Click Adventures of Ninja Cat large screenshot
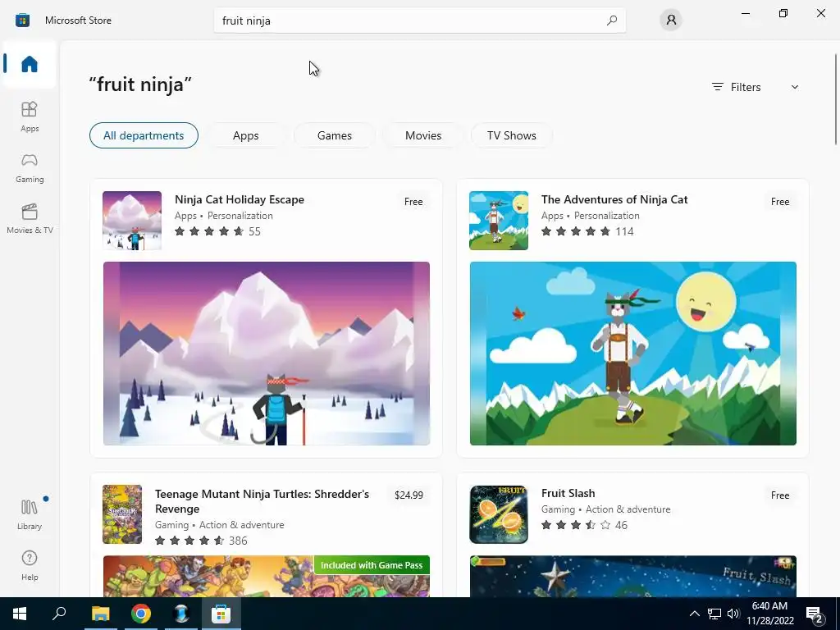The width and height of the screenshot is (840, 630). [632, 353]
